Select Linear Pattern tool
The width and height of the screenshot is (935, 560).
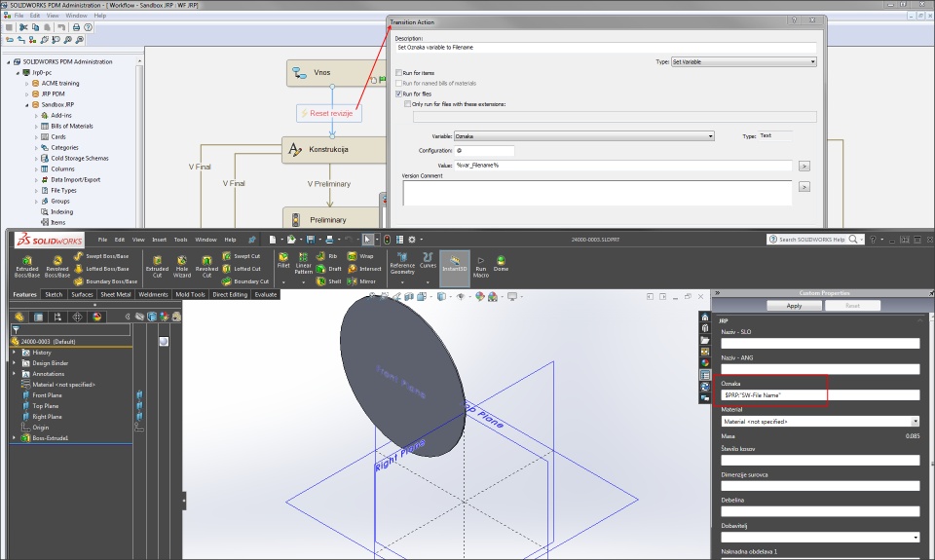[x=303, y=264]
